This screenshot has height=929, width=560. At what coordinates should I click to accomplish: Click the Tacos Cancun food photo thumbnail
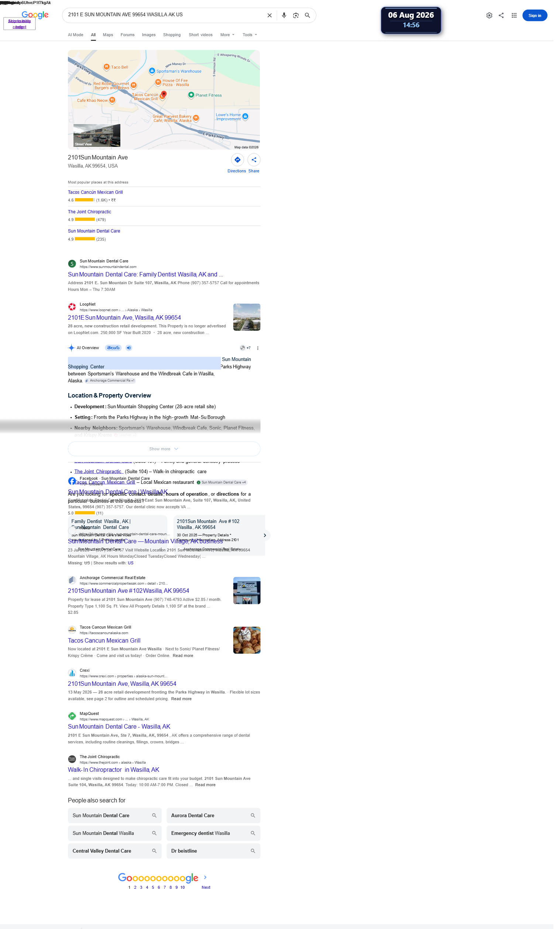(x=247, y=640)
